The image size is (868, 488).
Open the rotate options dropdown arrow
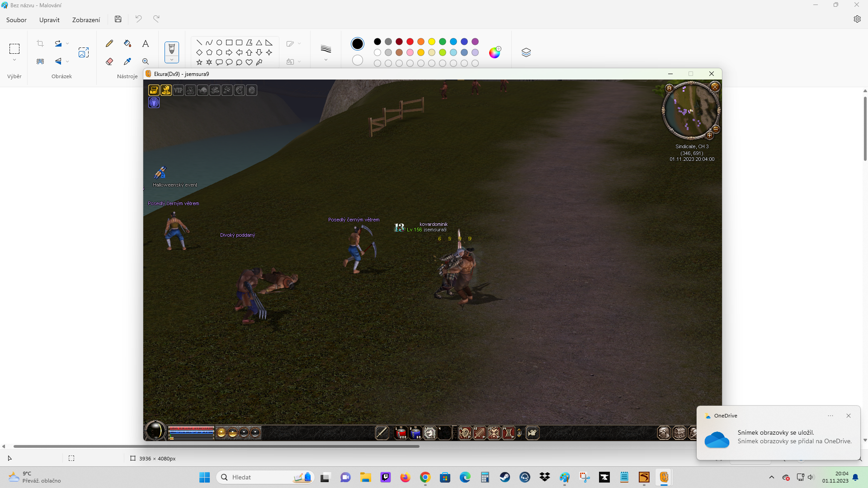pos(67,44)
